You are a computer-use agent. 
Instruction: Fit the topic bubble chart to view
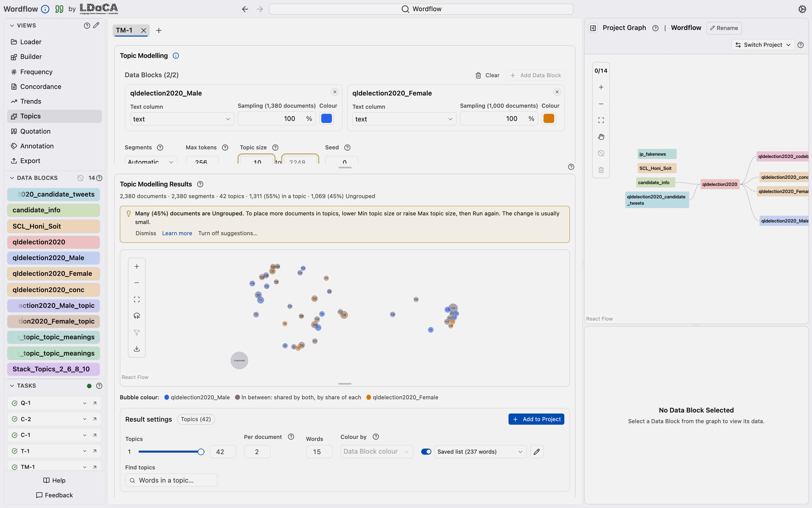[137, 299]
